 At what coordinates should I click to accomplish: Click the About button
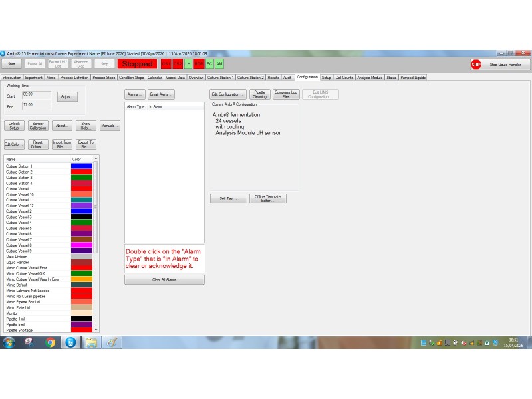62,126
